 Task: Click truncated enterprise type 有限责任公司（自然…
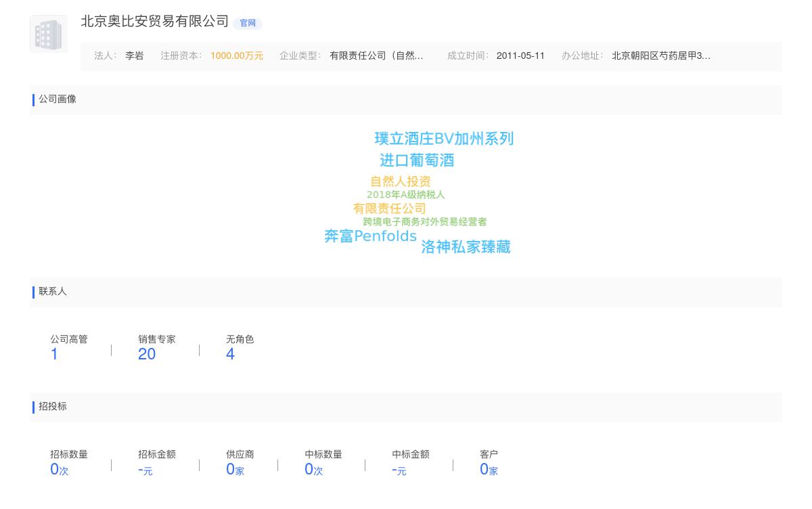tap(376, 56)
